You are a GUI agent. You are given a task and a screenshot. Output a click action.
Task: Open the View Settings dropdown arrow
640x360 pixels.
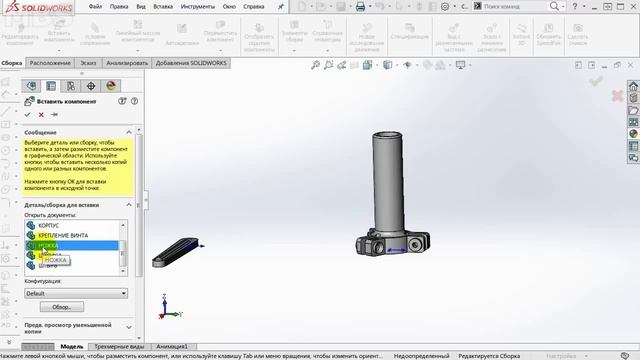pos(470,65)
